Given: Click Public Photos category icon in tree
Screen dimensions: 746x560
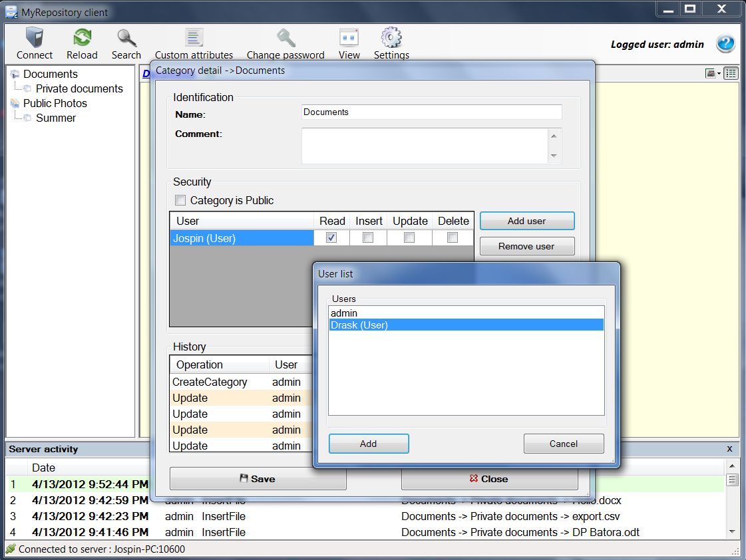Looking at the screenshot, I should 15,103.
